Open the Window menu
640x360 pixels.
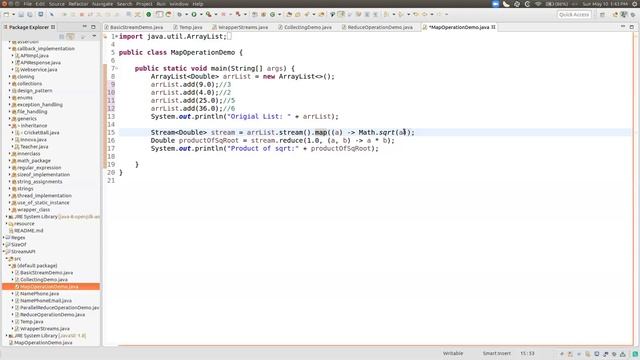(x=179, y=4)
